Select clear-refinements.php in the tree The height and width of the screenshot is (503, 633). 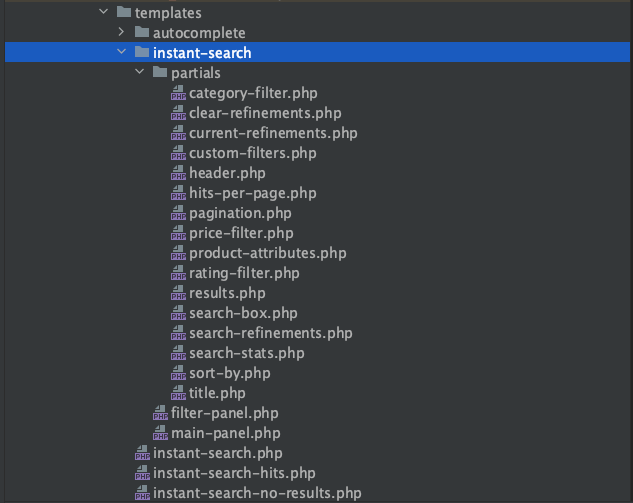click(x=265, y=113)
